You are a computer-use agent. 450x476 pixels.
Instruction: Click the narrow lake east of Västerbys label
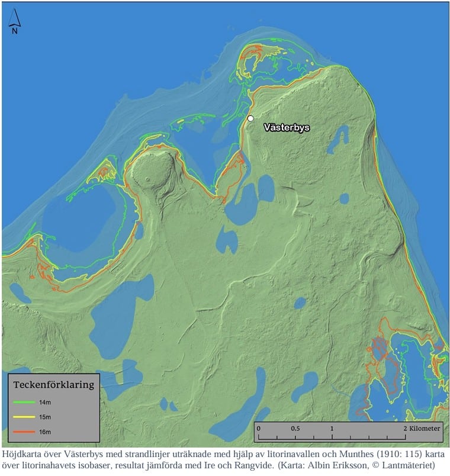(x=338, y=140)
